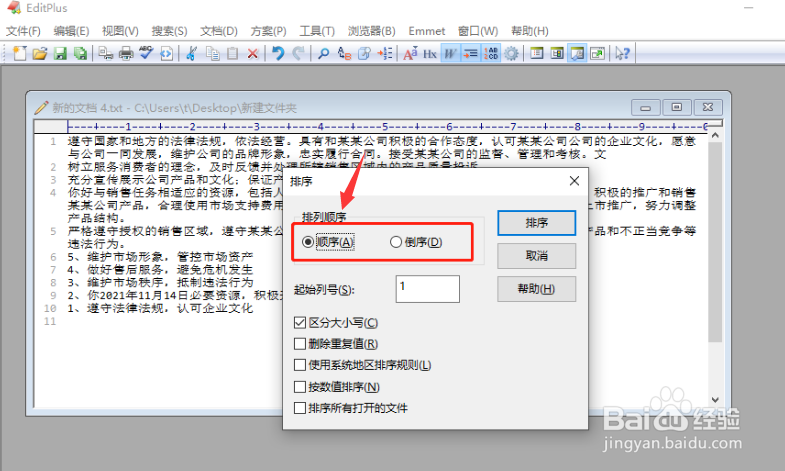Open the 方案(P) menu
The height and width of the screenshot is (471, 785).
pyautogui.click(x=268, y=31)
